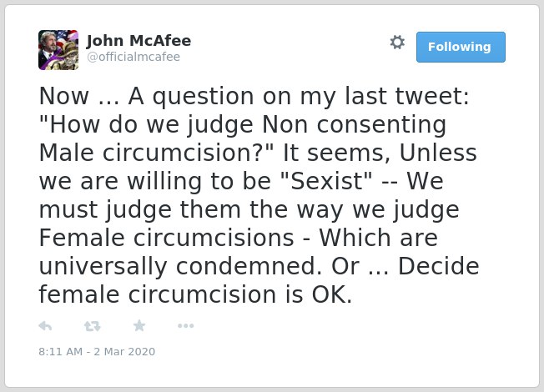The image size is (544, 392).
Task: Favorite the tweet with the star icon
Action: tap(139, 325)
